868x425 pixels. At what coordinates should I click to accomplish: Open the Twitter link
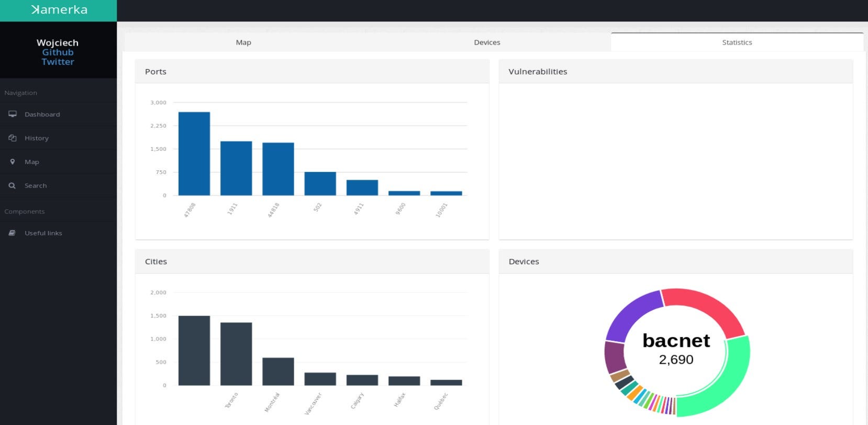[x=58, y=62]
